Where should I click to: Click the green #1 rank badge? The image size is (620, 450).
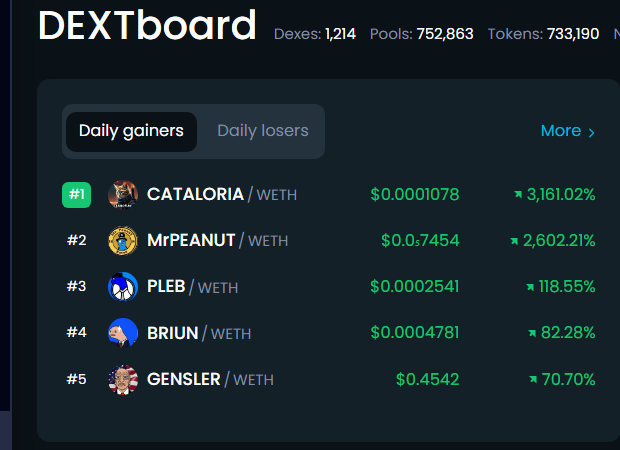point(76,195)
